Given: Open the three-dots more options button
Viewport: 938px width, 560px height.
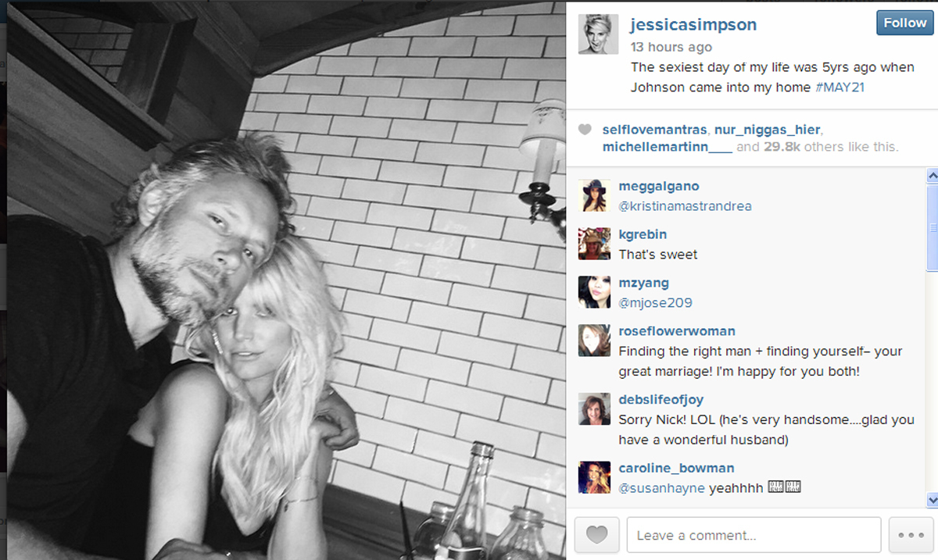Looking at the screenshot, I should (911, 535).
